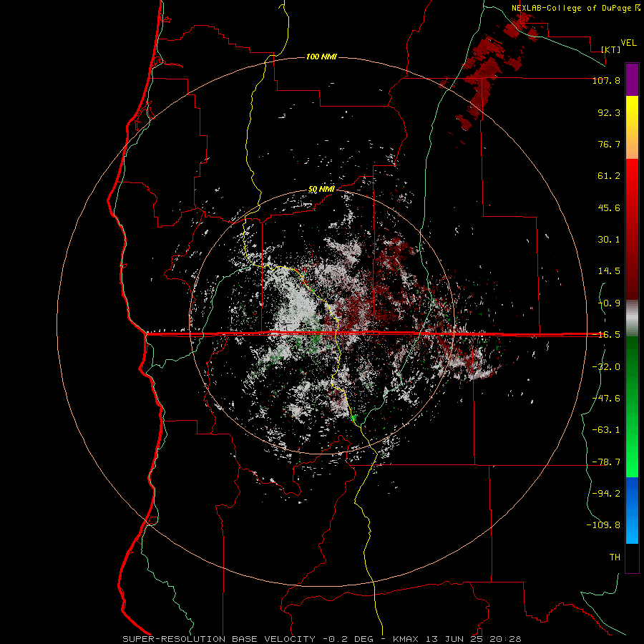Select the 107.8 velocity scale value
Screen dimensions: 644x644
coord(606,80)
